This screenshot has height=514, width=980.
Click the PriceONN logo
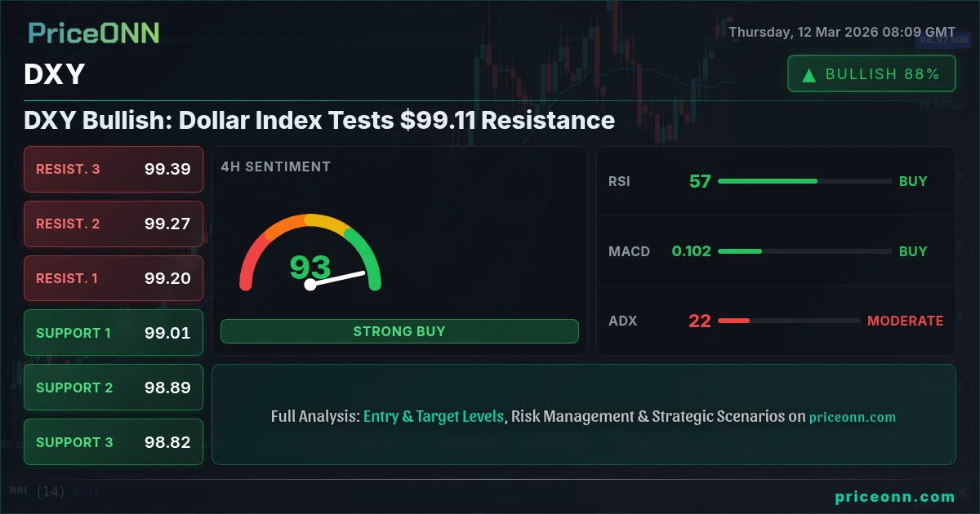click(94, 33)
